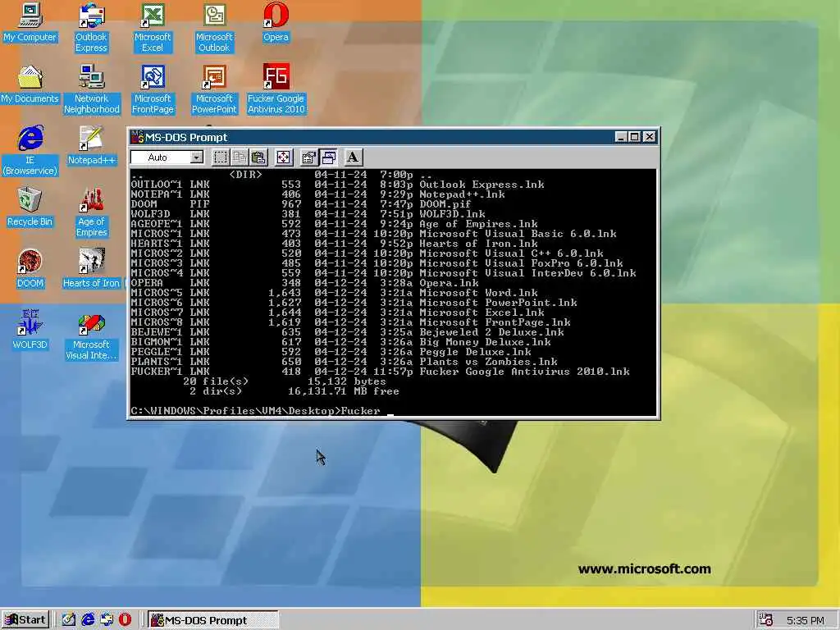
Task: Click the 5:35 PM taskbar clock
Action: [x=806, y=621]
